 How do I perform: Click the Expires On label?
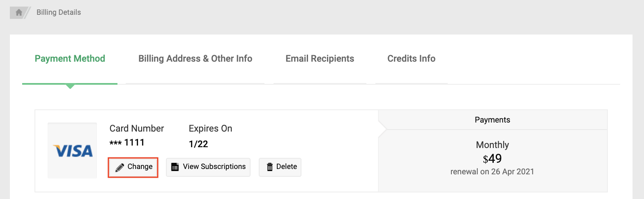210,129
